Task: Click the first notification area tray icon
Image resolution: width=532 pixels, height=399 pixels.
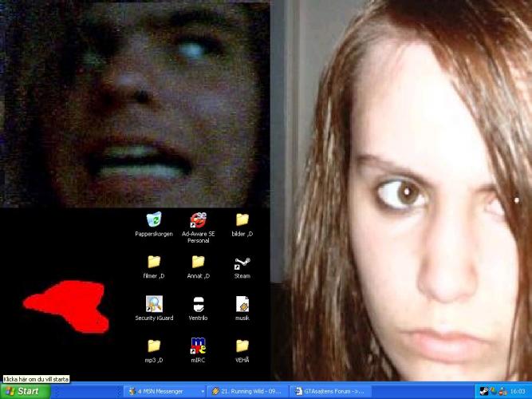Action: [483, 391]
